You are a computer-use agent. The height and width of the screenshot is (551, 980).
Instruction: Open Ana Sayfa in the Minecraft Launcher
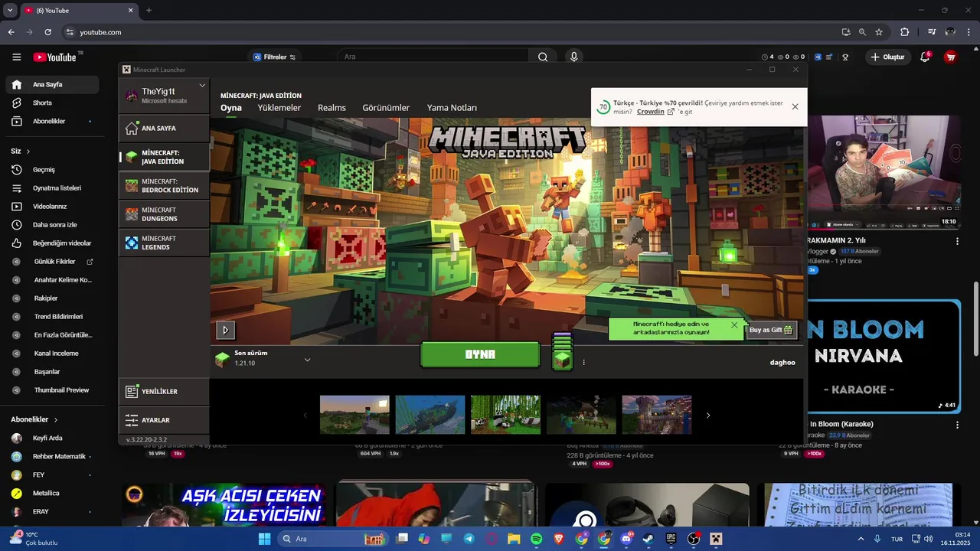[164, 129]
